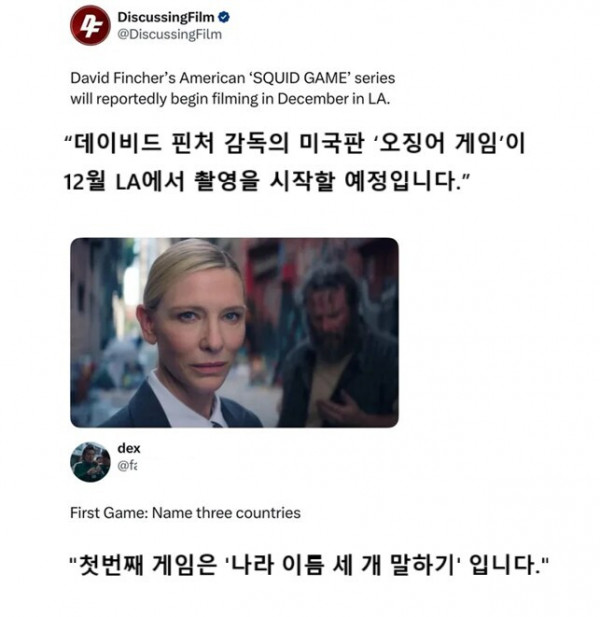Click the DiscussingFilm display name
The width and height of the screenshot is (600, 617).
pyautogui.click(x=166, y=17)
